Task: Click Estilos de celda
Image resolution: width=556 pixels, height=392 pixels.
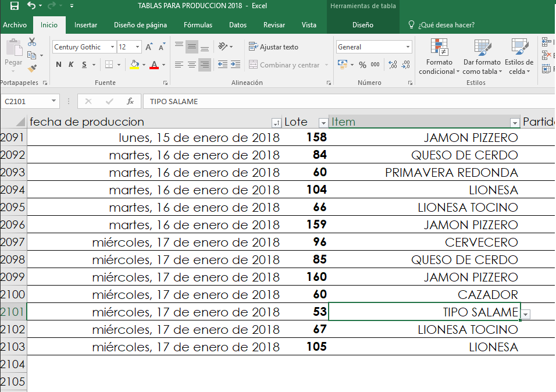Action: point(519,56)
